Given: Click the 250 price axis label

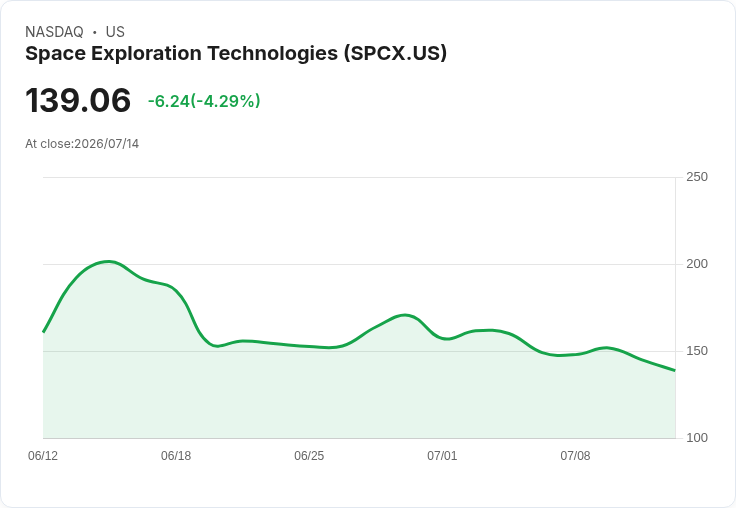Looking at the screenshot, I should click(x=697, y=177).
